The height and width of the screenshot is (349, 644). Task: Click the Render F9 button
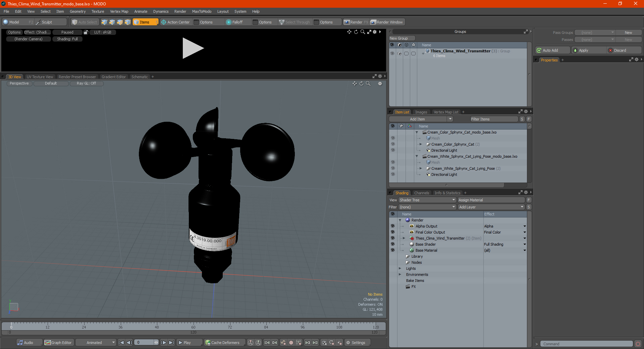(356, 22)
